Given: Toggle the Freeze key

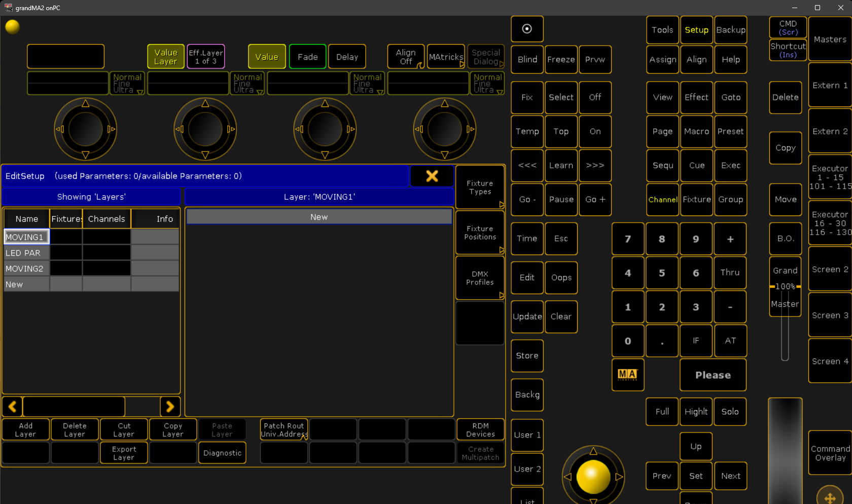Looking at the screenshot, I should [561, 59].
